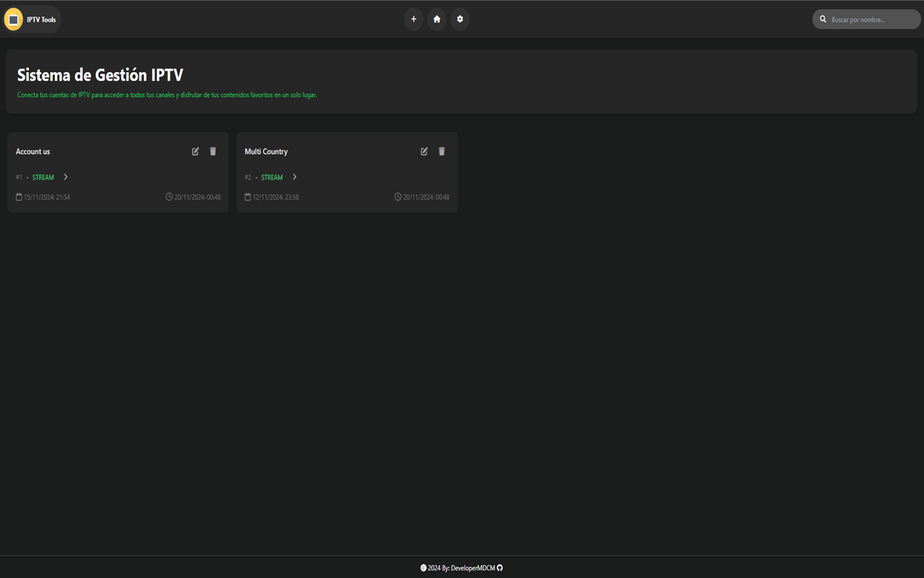The height and width of the screenshot is (578, 924).
Task: Click creation date 12/11/2024: 23:58
Action: click(x=276, y=197)
